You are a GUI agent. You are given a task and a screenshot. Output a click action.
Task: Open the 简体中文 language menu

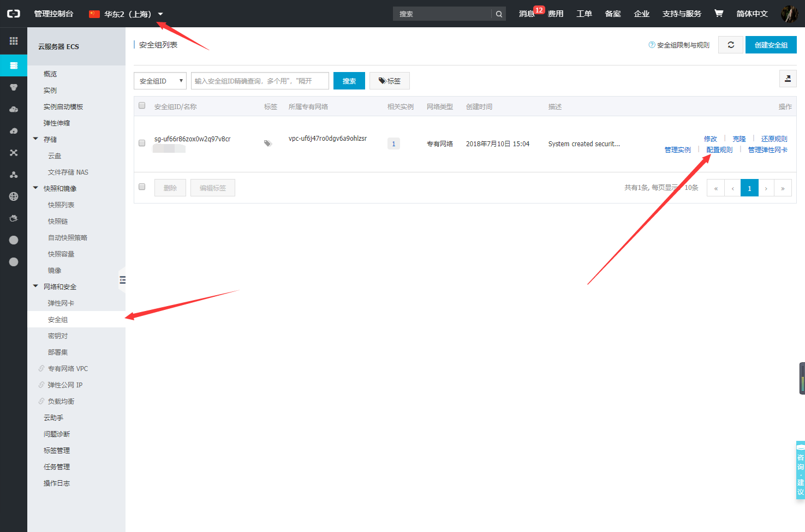752,14
